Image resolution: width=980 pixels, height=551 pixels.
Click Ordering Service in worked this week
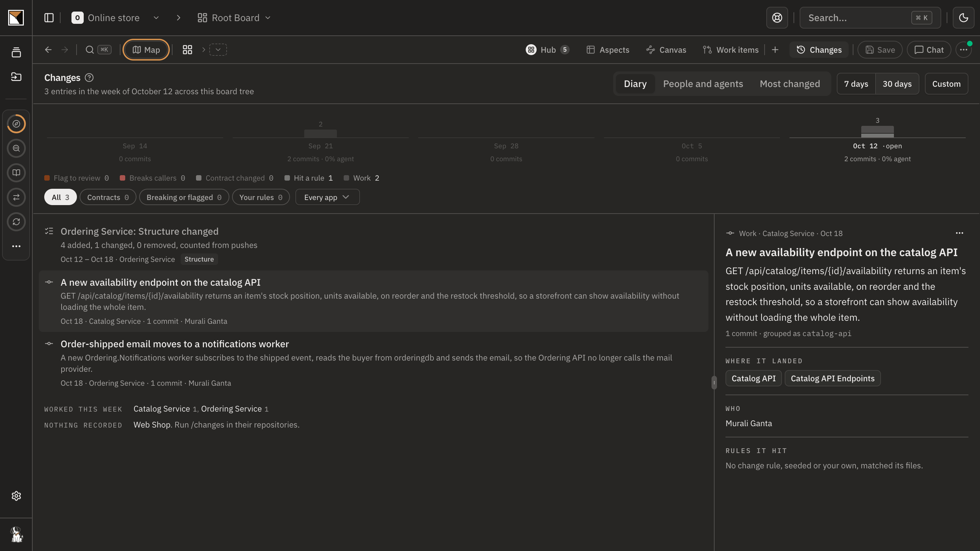231,409
